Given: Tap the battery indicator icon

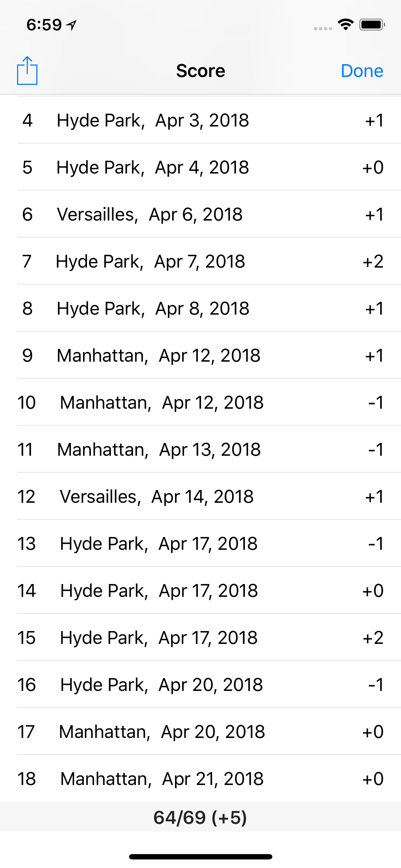Looking at the screenshot, I should coord(372,25).
